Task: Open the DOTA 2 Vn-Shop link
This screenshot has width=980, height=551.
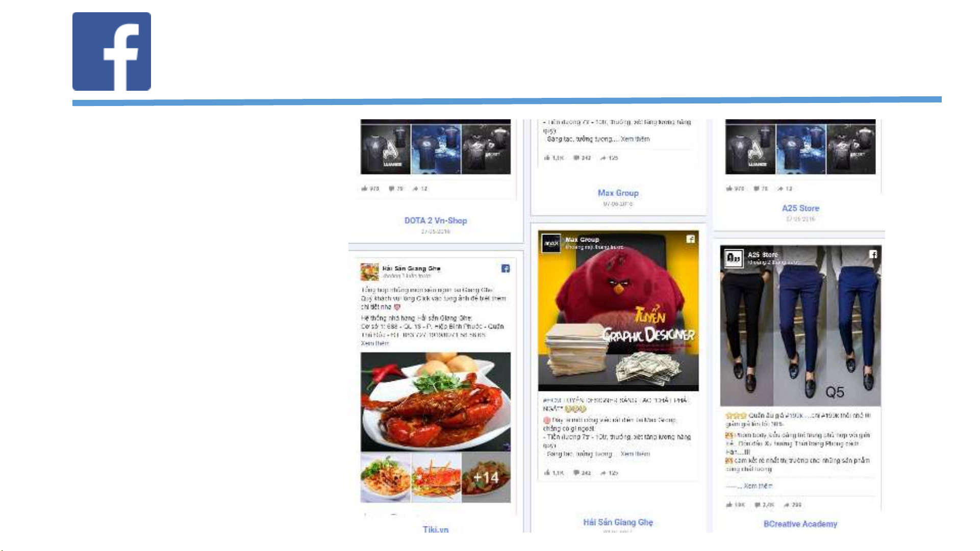Action: coord(436,221)
